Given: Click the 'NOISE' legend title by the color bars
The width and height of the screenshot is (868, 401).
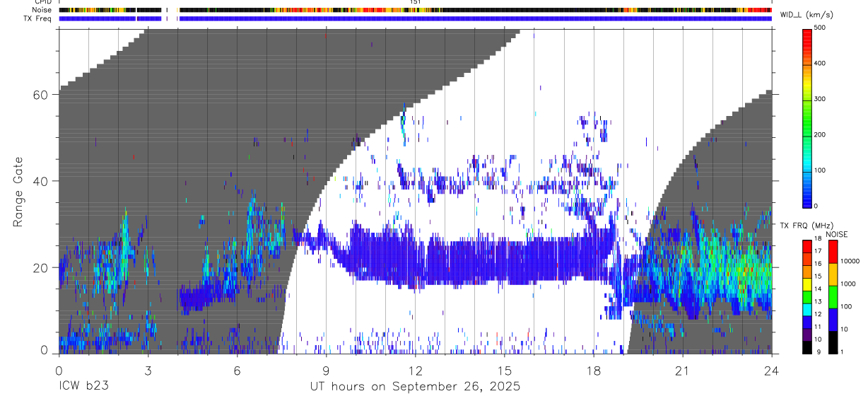Looking at the screenshot, I should coord(837,234).
